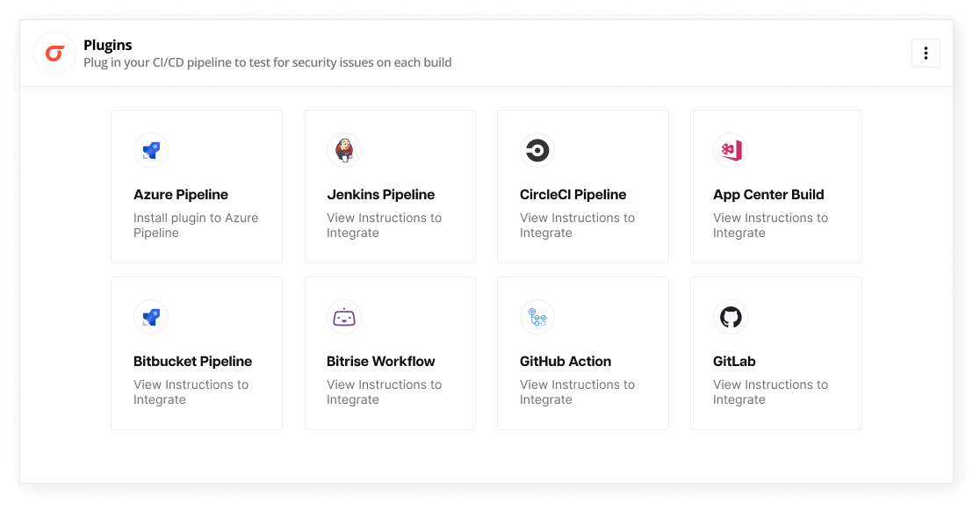Click the Appknox logo in the header
The height and width of the screenshot is (510, 980).
click(x=54, y=53)
